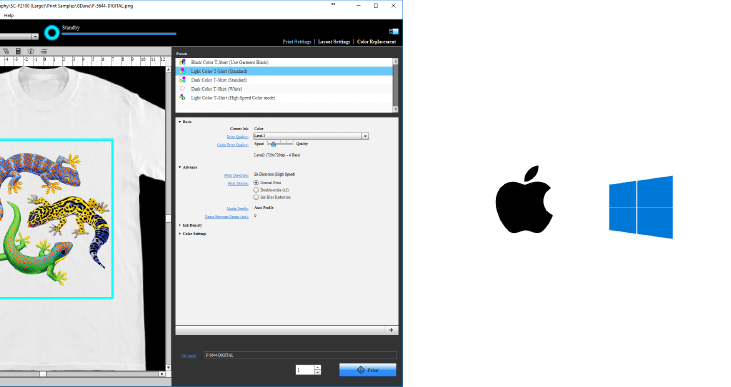Select the Double-strike (x2) radio option
The height and width of the screenshot is (387, 731).
256,190
